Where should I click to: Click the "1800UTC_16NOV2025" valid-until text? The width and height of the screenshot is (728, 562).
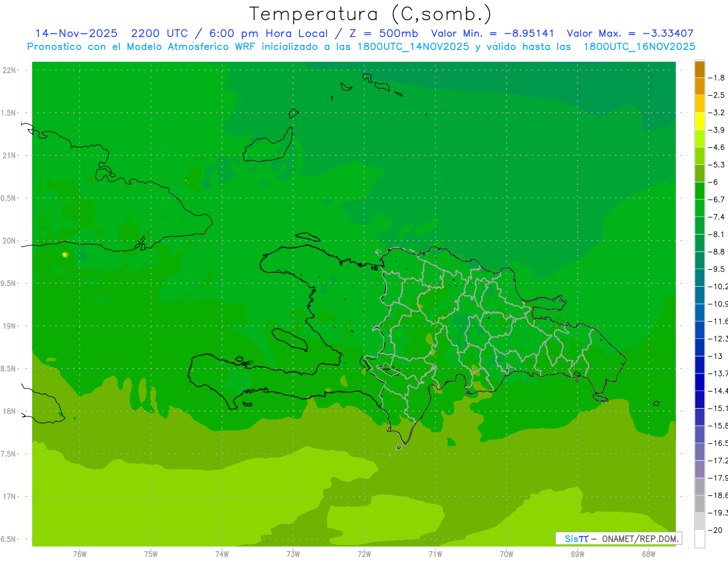coord(639,47)
